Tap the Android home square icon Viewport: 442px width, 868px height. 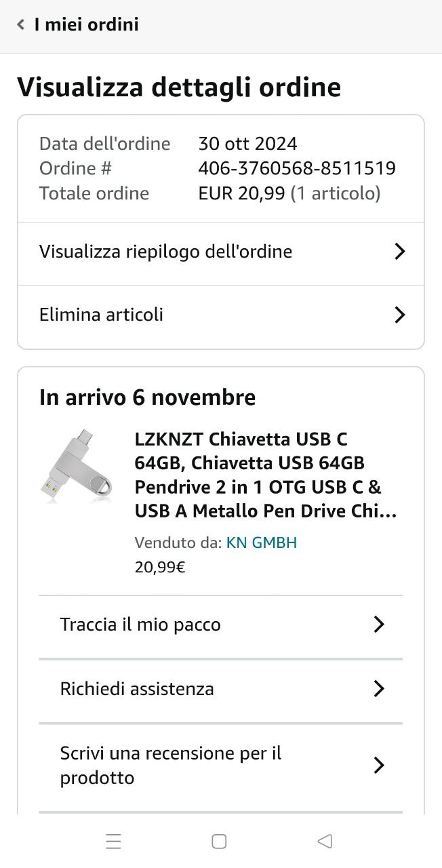[x=219, y=842]
